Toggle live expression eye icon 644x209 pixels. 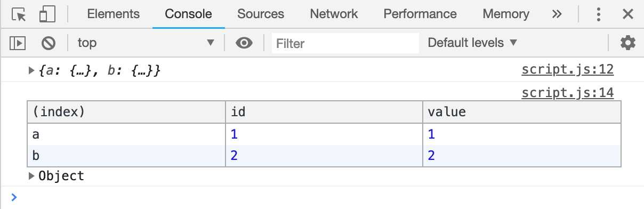coord(244,43)
